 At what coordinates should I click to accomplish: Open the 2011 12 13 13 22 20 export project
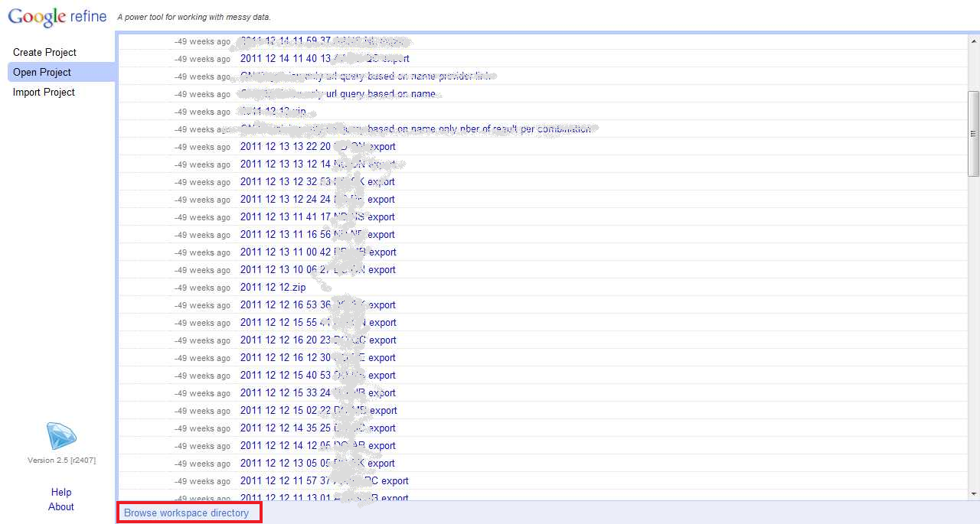tap(318, 146)
